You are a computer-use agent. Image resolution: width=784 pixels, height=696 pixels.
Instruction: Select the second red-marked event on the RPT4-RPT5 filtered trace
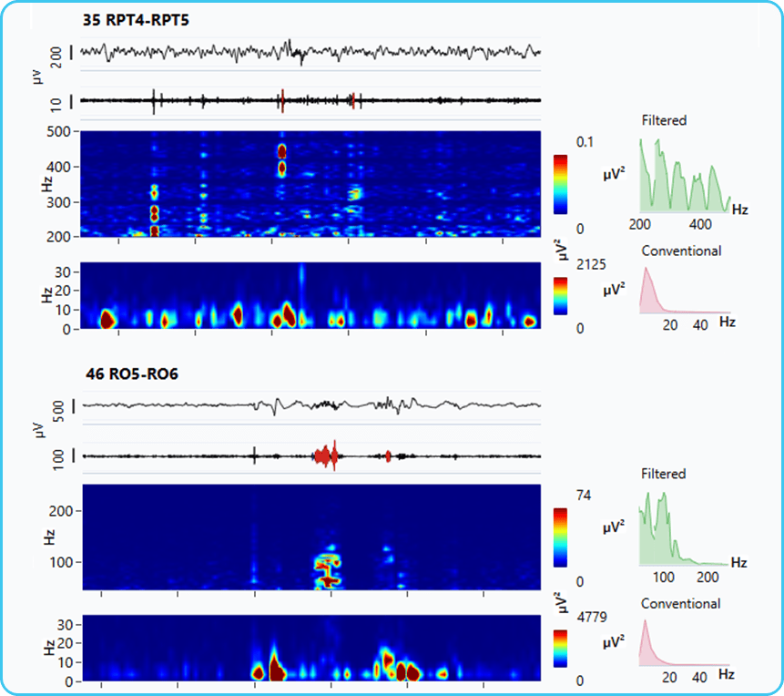tap(353, 100)
